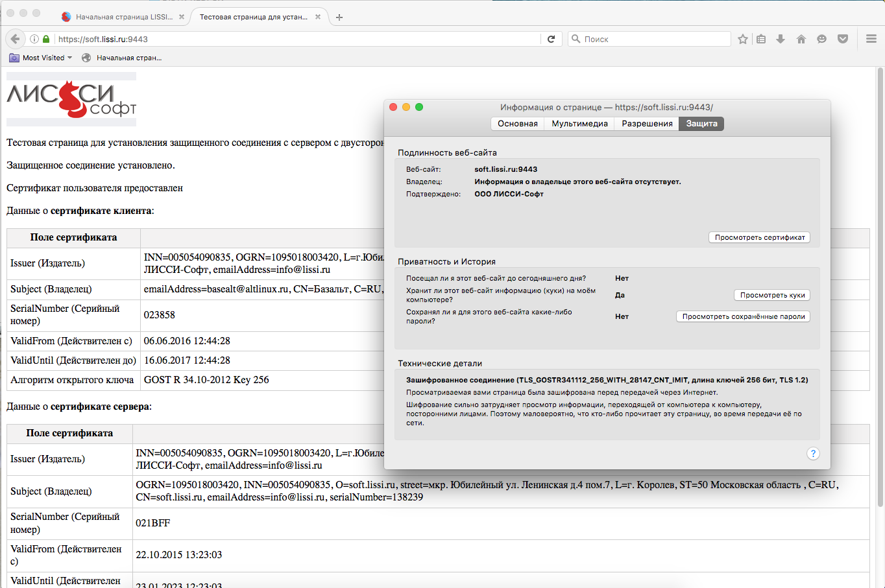Click the home icon in toolbar
Screen dimensions: 885x588
pos(801,39)
